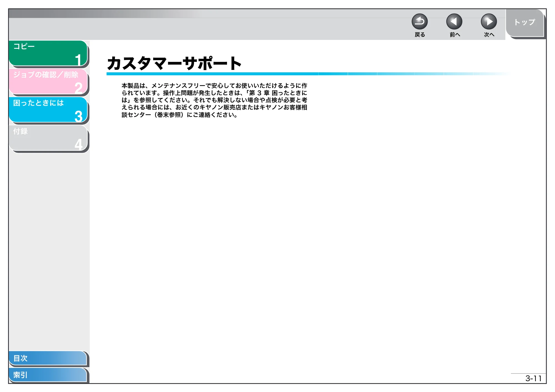555x392 pixels.
Task: Go to previous page with 前へ icon
Action: click(x=454, y=22)
